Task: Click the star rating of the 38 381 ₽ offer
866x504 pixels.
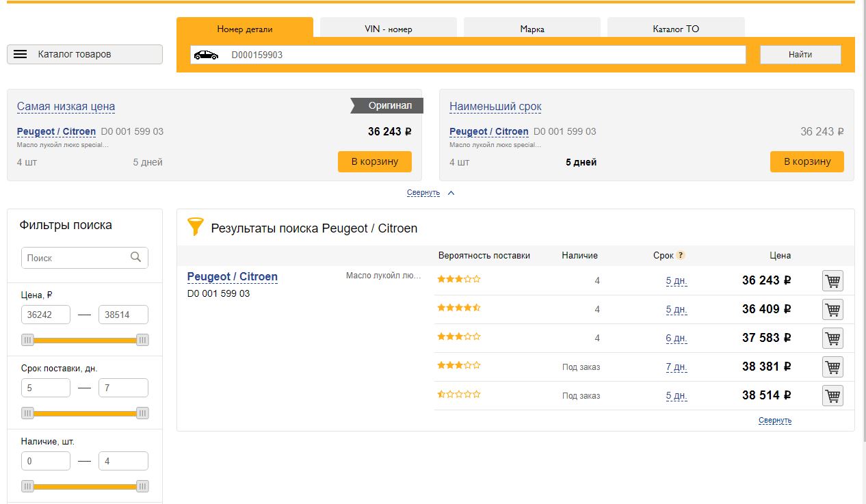Action: (x=459, y=365)
